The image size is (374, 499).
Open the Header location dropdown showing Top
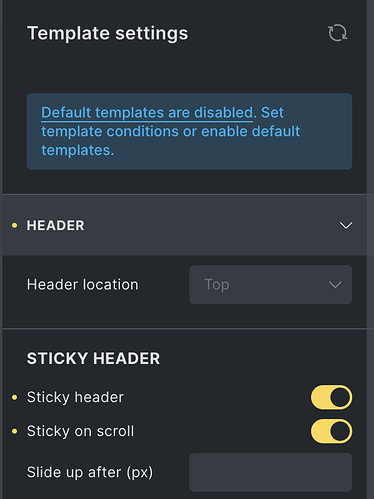pos(271,284)
